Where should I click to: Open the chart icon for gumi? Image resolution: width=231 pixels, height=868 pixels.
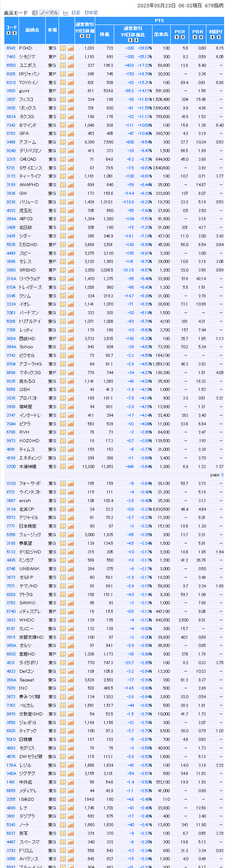pyautogui.click(x=71, y=91)
